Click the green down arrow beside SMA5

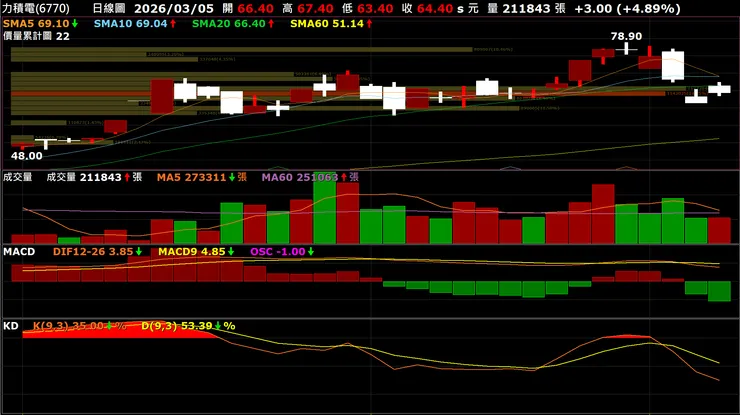(x=75, y=23)
